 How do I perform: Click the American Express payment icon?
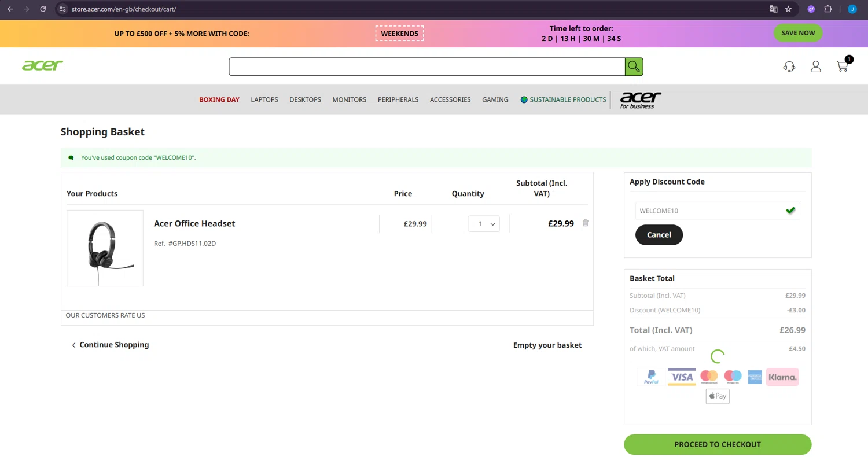[x=754, y=377]
